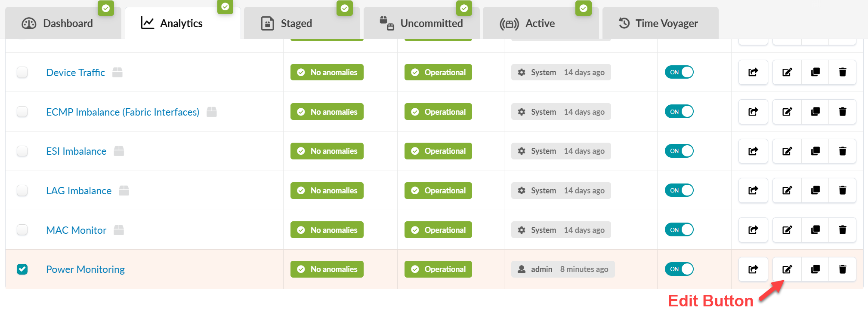This screenshot has height=321, width=868.
Task: Turn off the Power Monitoring toggle
Action: (x=679, y=269)
